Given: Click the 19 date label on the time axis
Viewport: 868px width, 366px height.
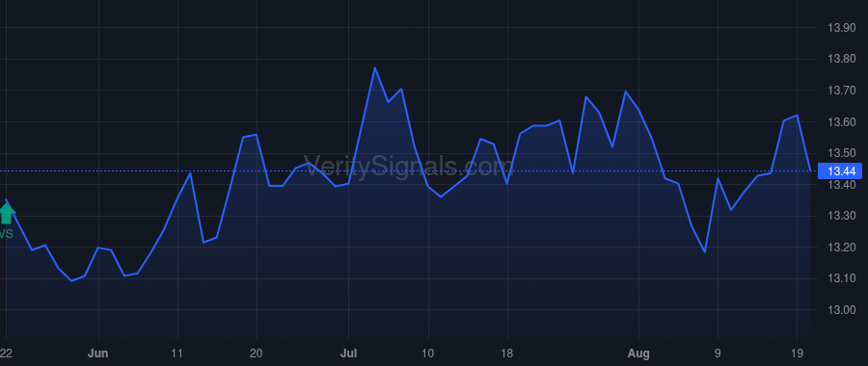Looking at the screenshot, I should click(797, 353).
